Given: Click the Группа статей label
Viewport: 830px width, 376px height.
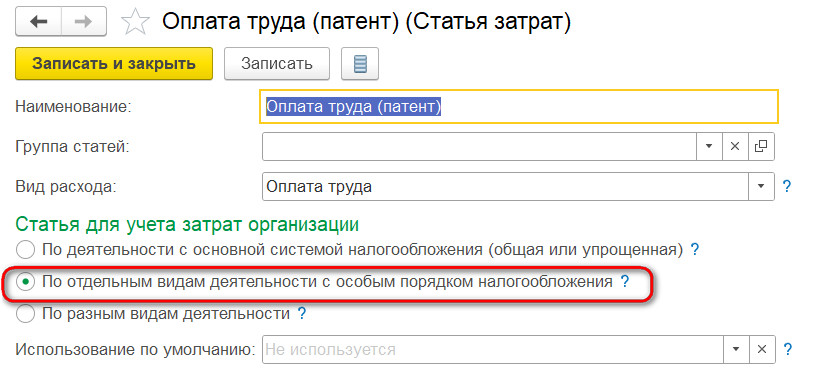Looking at the screenshot, I should point(72,147).
